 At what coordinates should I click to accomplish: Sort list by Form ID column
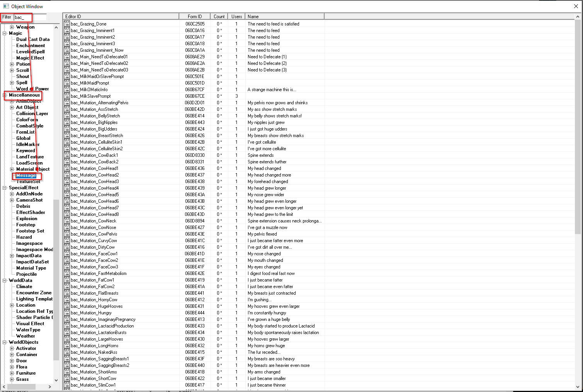[x=195, y=17]
